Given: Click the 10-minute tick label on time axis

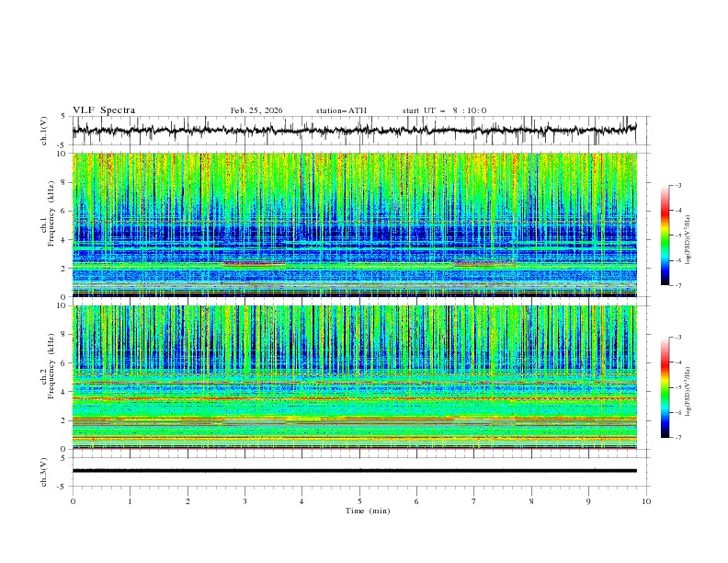Looking at the screenshot, I should click(x=646, y=501).
